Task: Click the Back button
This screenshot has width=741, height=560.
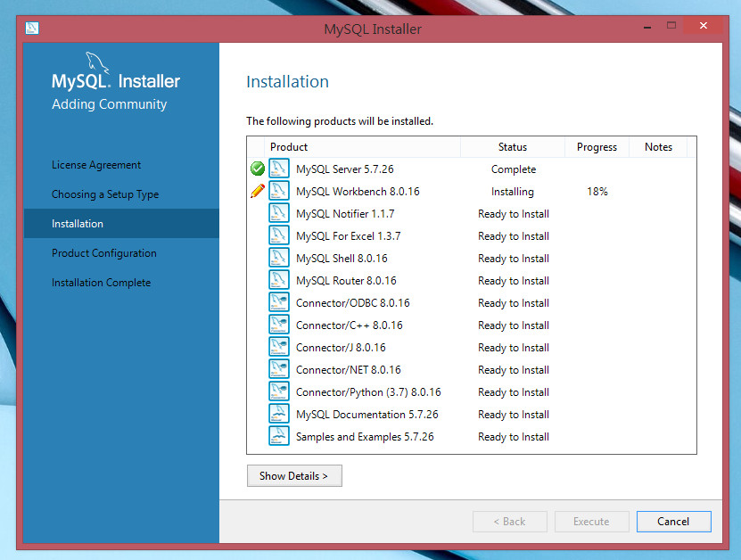Action: (x=510, y=522)
